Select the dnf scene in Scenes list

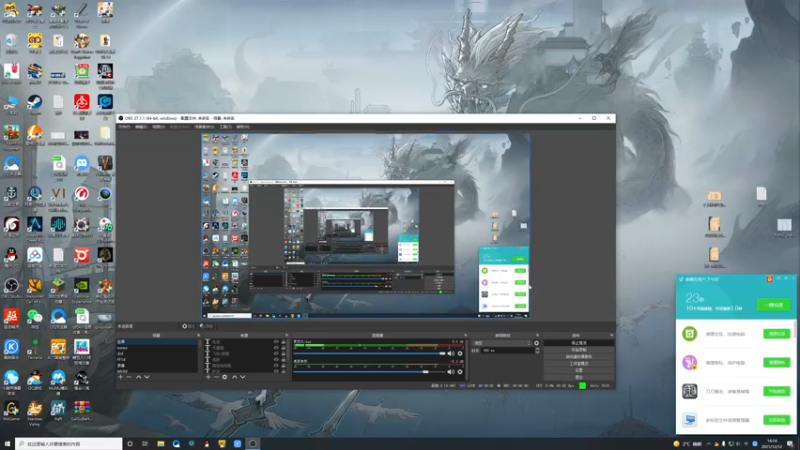(157, 354)
